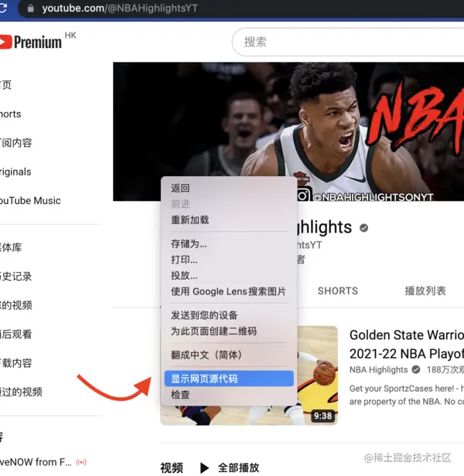
Task: Focus the 搜索 search field
Action: coord(348,42)
